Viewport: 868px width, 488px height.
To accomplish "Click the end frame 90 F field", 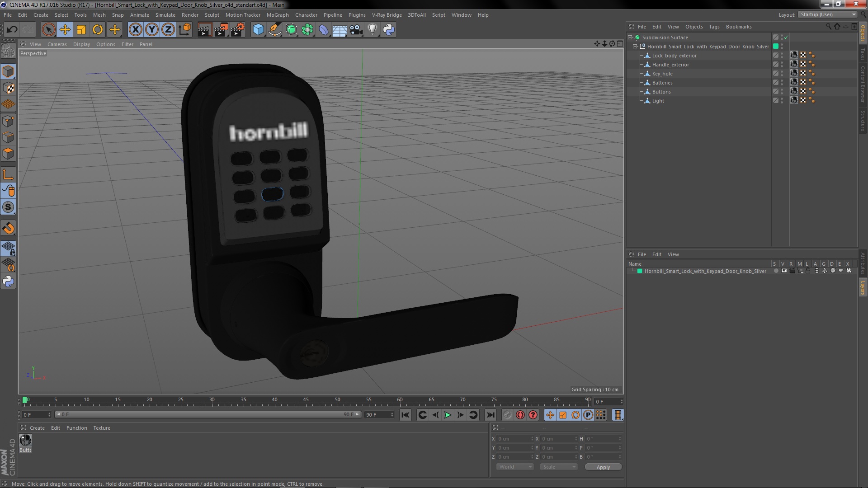I will [x=379, y=414].
